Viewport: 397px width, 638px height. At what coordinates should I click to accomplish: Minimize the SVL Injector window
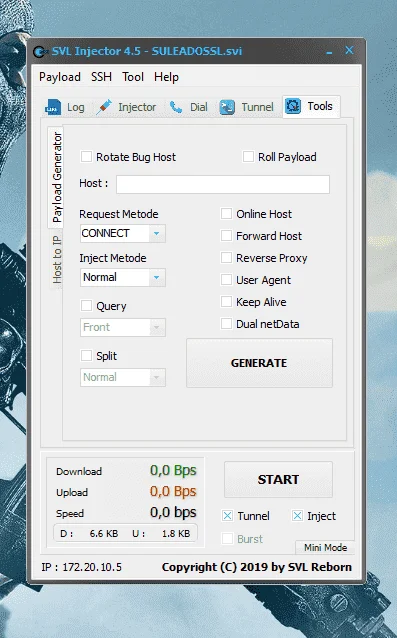click(x=329, y=52)
